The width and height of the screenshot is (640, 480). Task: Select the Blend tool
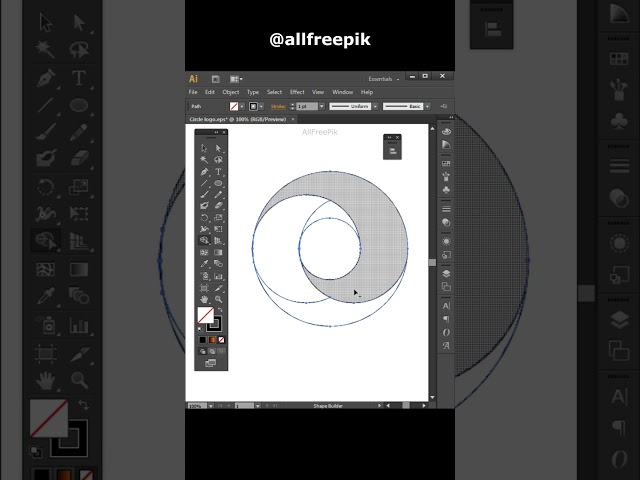218,264
